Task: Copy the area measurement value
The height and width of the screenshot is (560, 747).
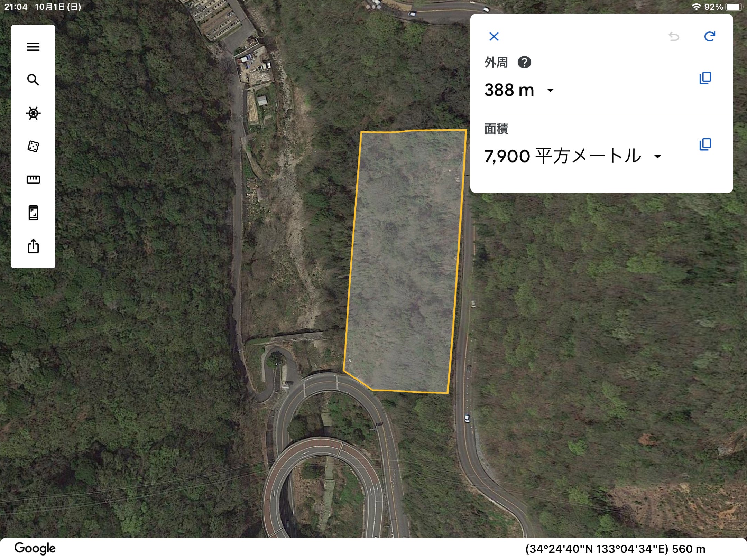Action: tap(705, 144)
